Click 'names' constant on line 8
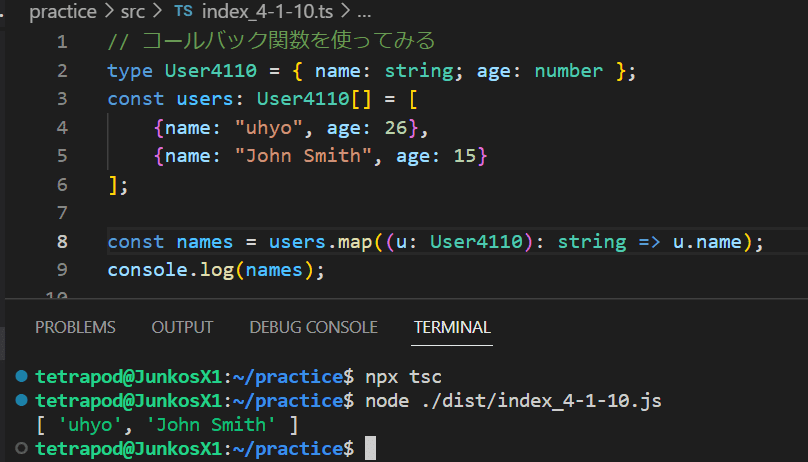This screenshot has width=808, height=462. pos(205,242)
